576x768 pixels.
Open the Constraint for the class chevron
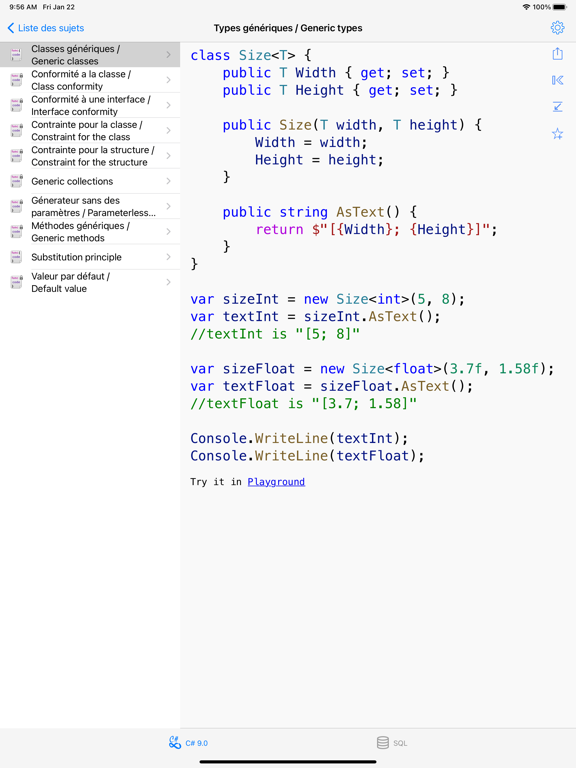click(x=168, y=130)
